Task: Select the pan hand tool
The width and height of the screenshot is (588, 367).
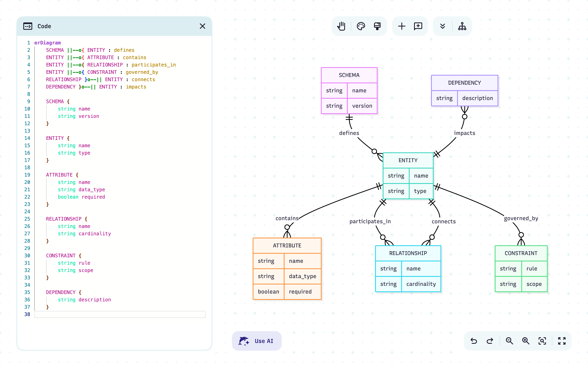Action: [341, 26]
